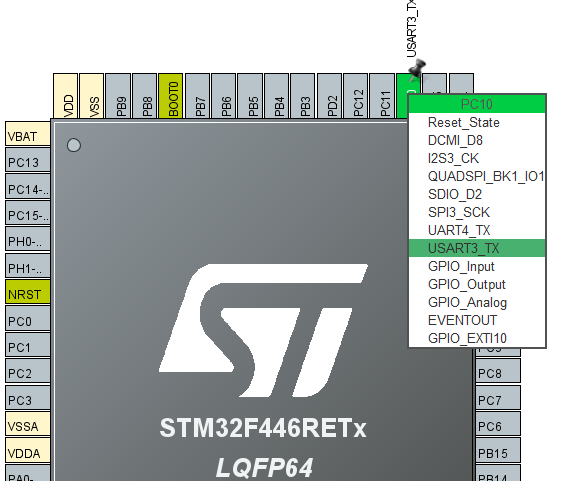
Task: Click the VSS pin at top
Action: point(92,96)
